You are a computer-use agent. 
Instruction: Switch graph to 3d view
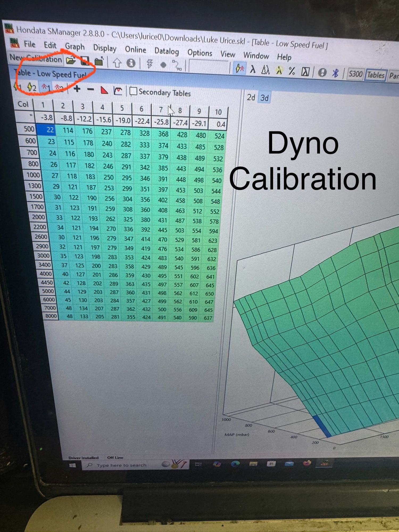pos(264,98)
